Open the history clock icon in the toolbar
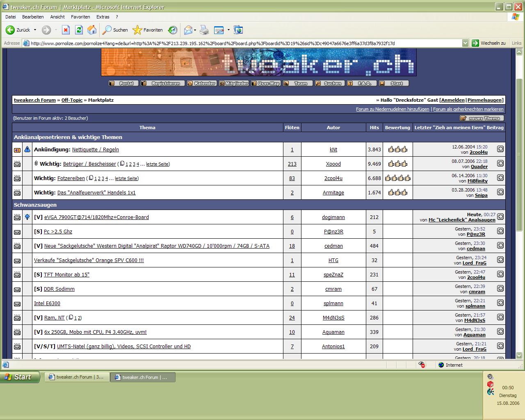The image size is (525, 420). pos(173,30)
